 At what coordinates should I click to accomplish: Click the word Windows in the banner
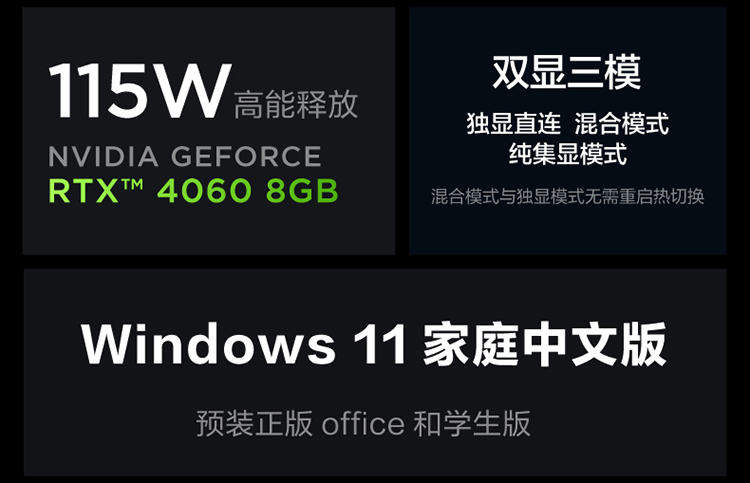208,344
